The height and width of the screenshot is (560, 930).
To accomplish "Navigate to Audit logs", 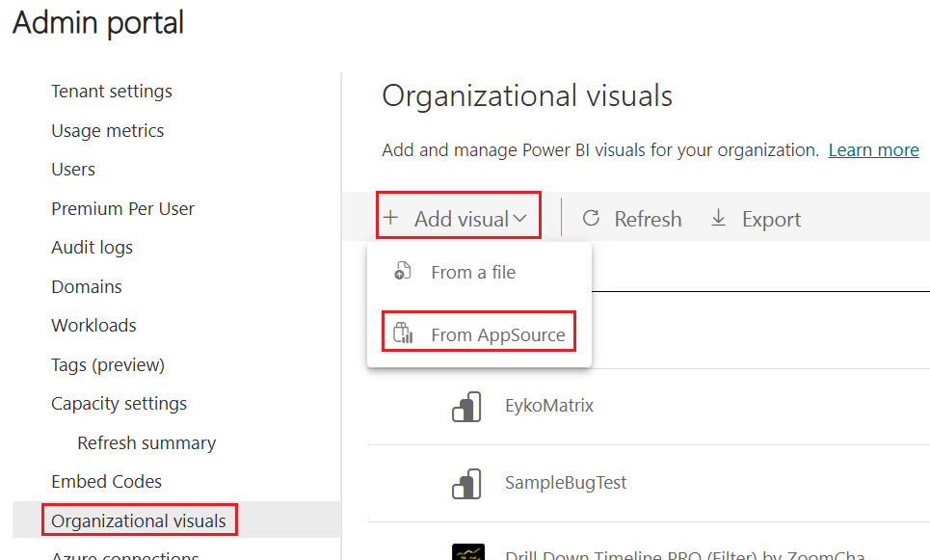I will (93, 248).
